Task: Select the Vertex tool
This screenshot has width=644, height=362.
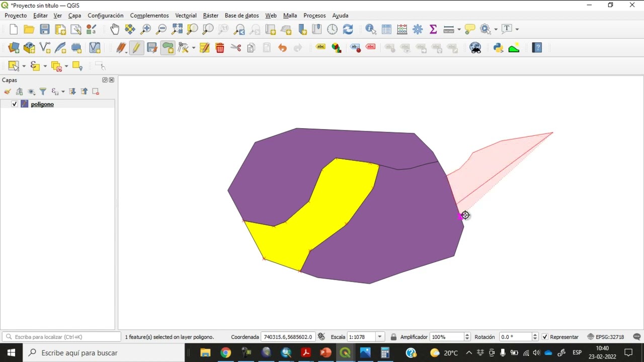Action: (x=183, y=48)
